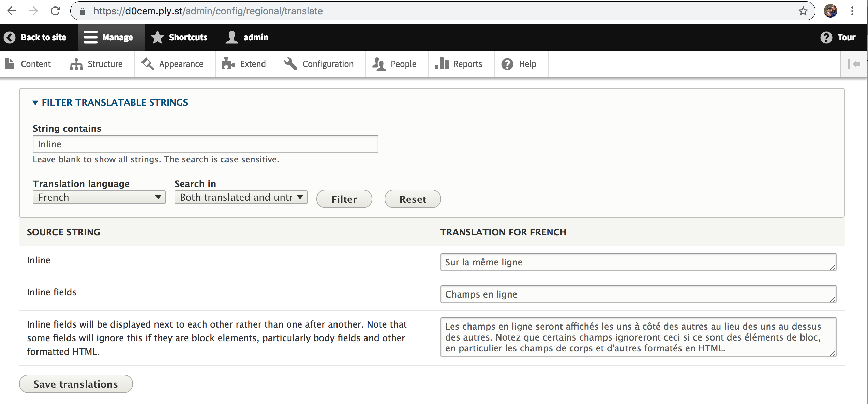868x404 pixels.
Task: Collapse the admin toolbar with the arrow icon
Action: (x=854, y=63)
